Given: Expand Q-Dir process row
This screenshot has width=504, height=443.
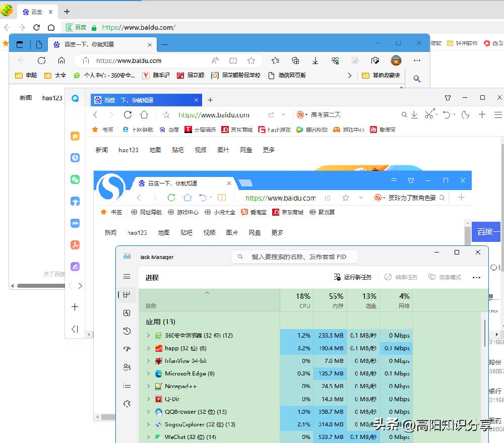Looking at the screenshot, I should point(148,399).
